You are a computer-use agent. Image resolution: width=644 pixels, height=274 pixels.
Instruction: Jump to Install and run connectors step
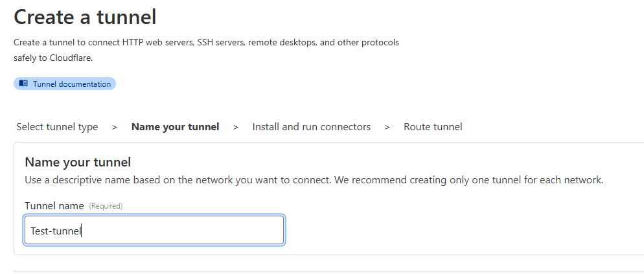pos(312,127)
